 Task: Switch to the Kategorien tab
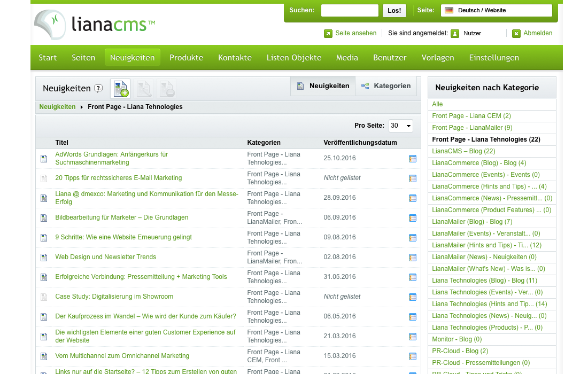(x=386, y=86)
